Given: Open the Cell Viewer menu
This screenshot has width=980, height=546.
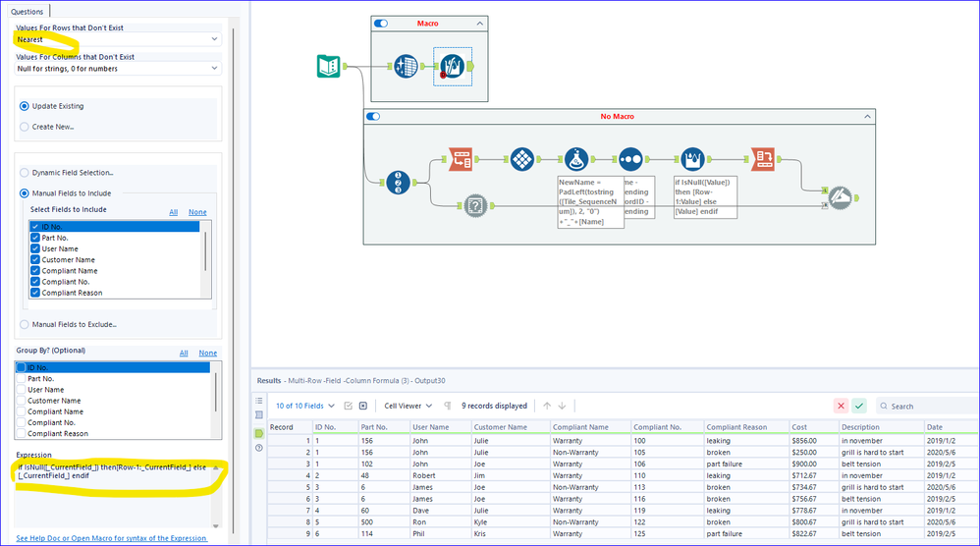Looking at the screenshot, I should pos(408,407).
